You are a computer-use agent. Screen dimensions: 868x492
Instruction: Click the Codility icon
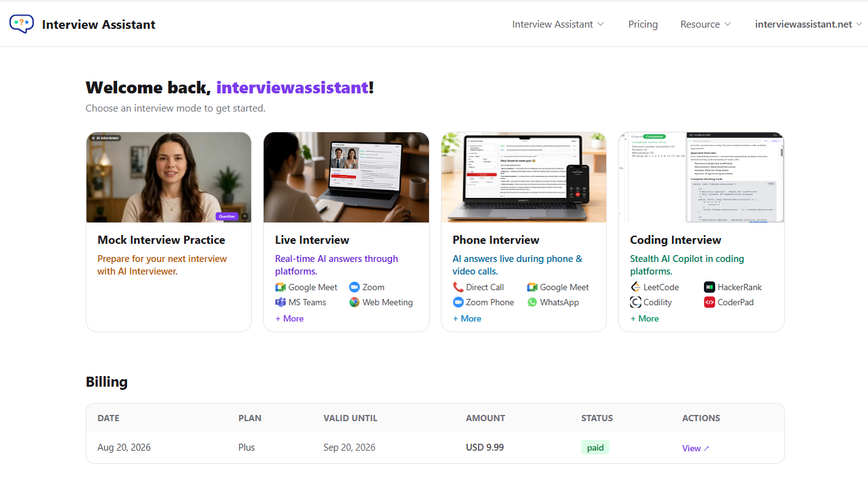click(x=636, y=302)
